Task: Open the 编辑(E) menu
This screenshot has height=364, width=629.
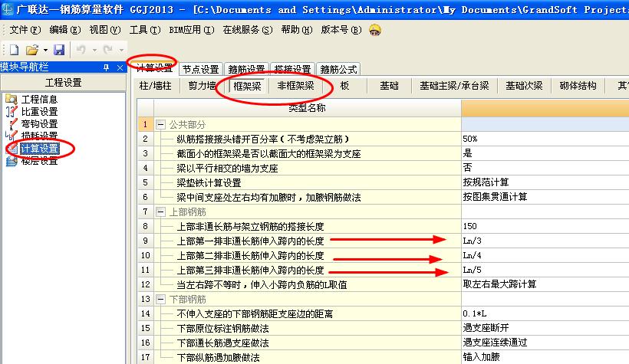Action: pyautogui.click(x=65, y=30)
